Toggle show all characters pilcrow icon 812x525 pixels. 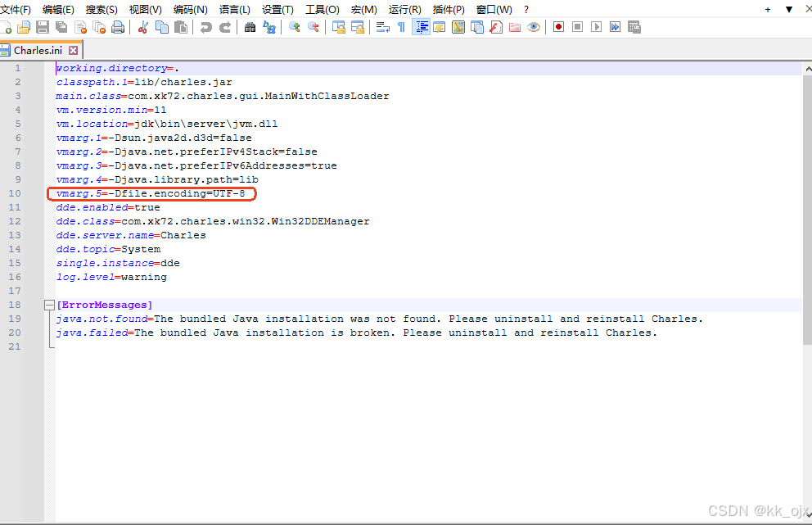click(401, 28)
